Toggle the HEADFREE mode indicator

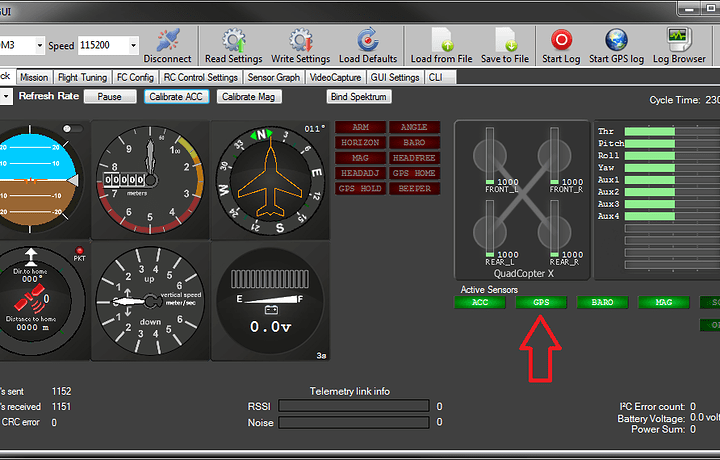pyautogui.click(x=414, y=158)
